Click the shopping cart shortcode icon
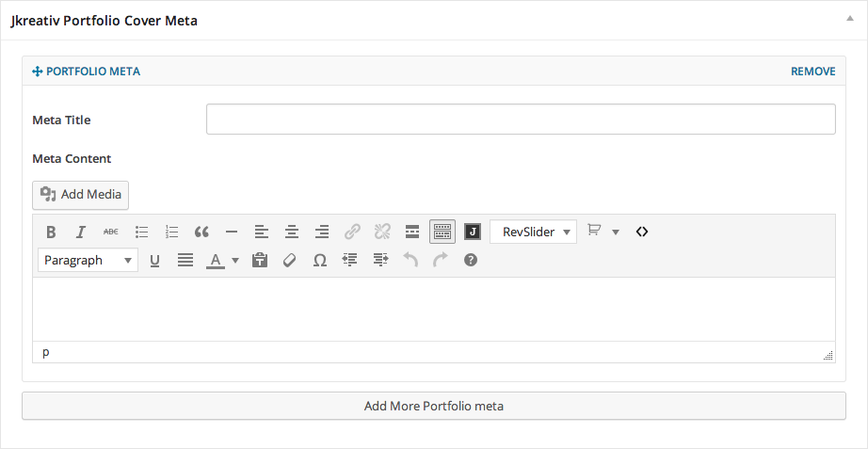The image size is (868, 449). tap(594, 231)
